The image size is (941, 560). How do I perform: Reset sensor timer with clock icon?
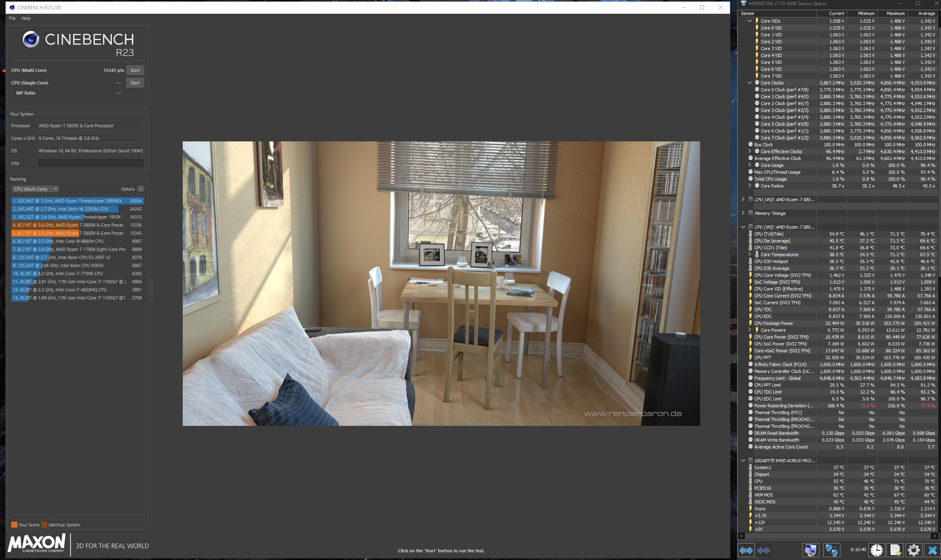pos(876,550)
